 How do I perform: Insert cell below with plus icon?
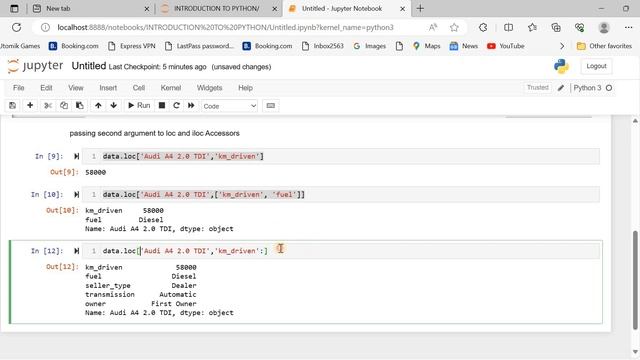point(30,106)
